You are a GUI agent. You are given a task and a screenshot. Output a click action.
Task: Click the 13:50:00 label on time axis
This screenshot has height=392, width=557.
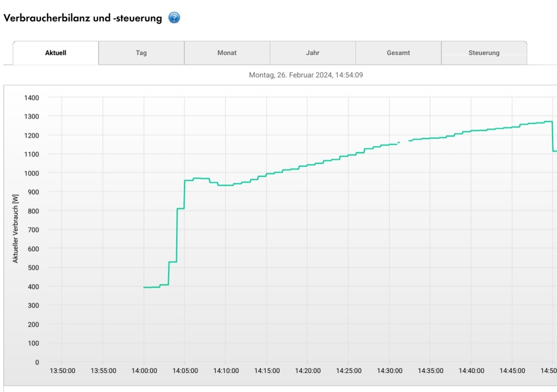click(x=62, y=371)
